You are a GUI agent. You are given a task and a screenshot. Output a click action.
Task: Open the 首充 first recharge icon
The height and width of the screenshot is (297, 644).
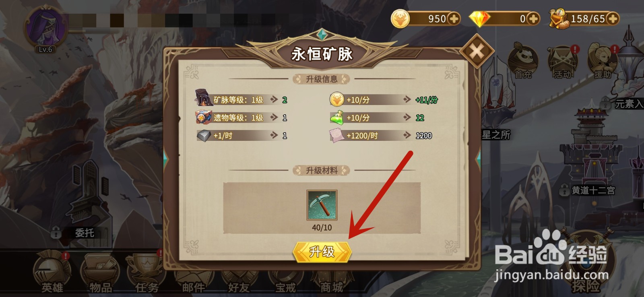point(523,61)
